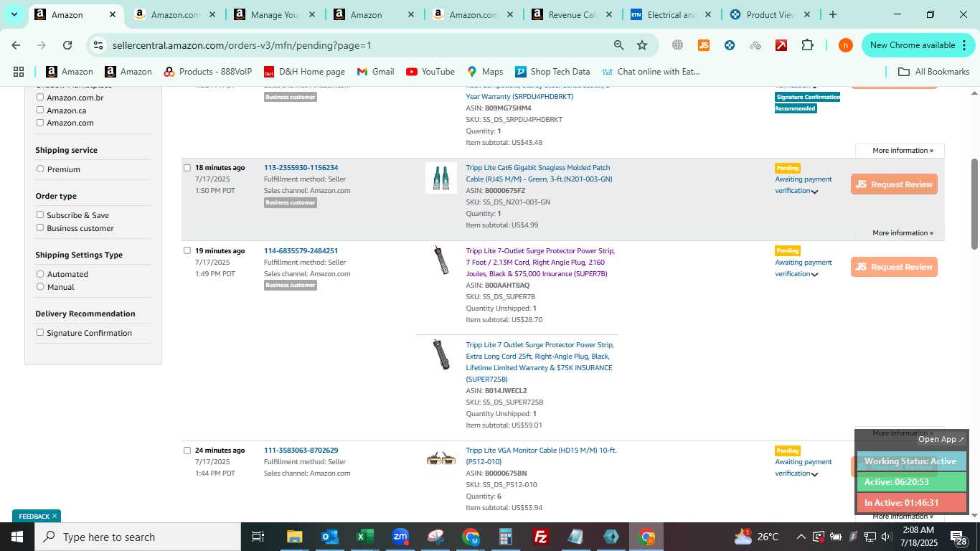980x551 pixels.
Task: Show hidden system tray icons
Action: (801, 537)
